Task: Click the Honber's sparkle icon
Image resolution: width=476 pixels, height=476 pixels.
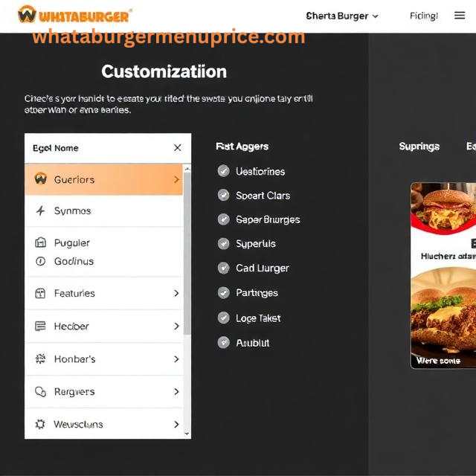Action: (x=40, y=358)
